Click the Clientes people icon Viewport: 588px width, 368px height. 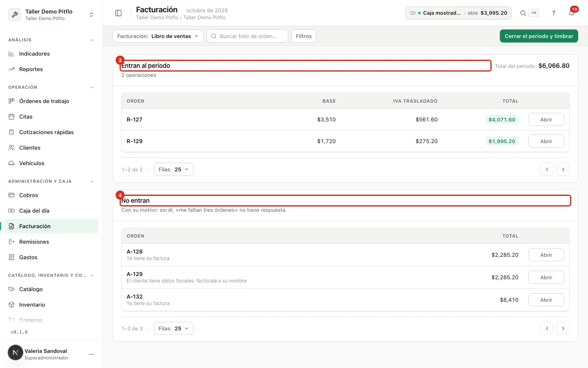[x=11, y=148]
